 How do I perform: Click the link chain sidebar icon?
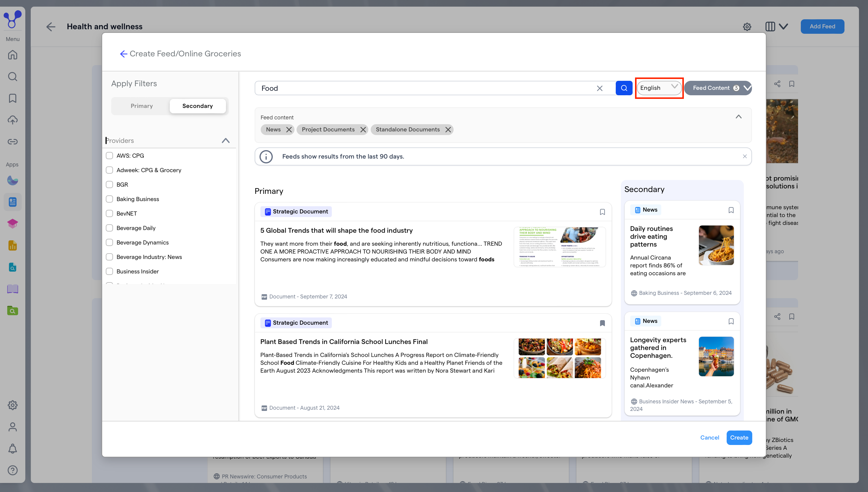click(12, 142)
